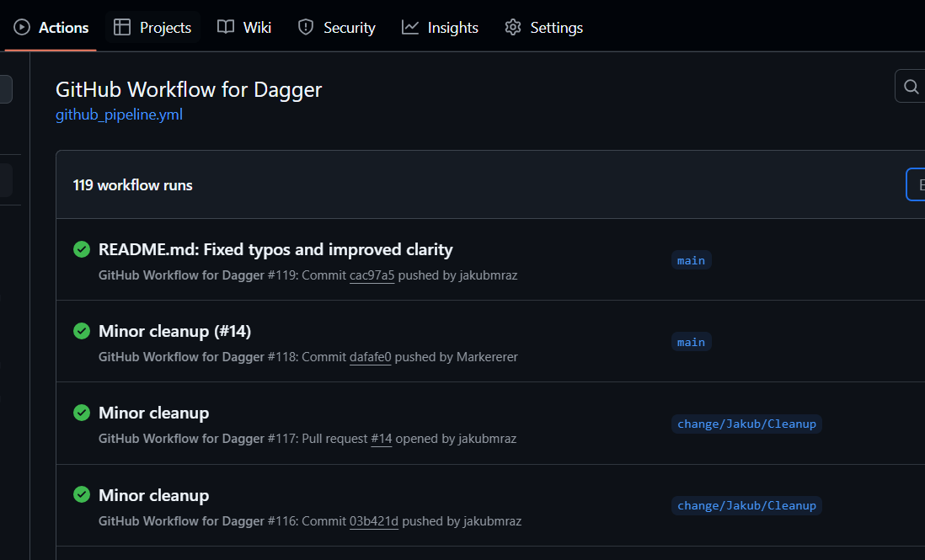Click commit hash 03b421d
The width and height of the screenshot is (925, 560).
(374, 521)
